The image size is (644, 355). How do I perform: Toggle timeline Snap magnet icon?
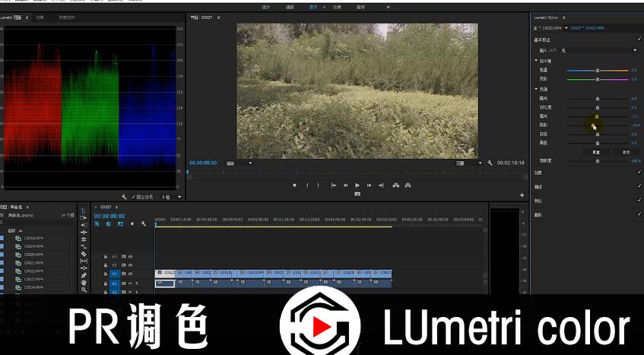pos(109,223)
